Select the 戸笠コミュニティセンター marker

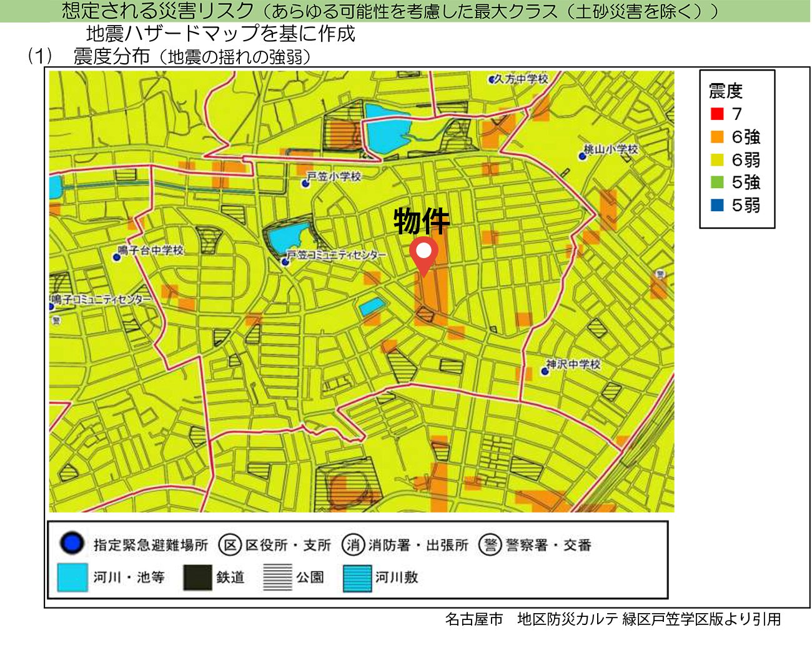285,261
